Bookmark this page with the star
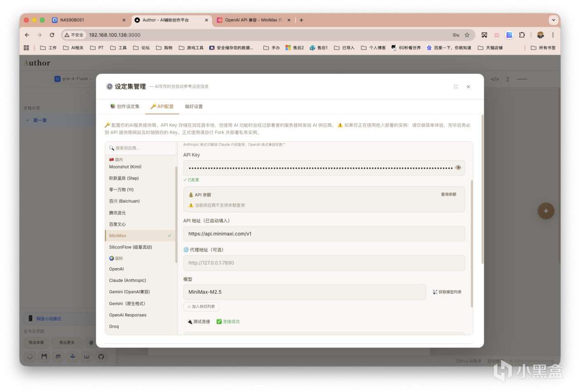This screenshot has height=392, width=580. (x=467, y=35)
